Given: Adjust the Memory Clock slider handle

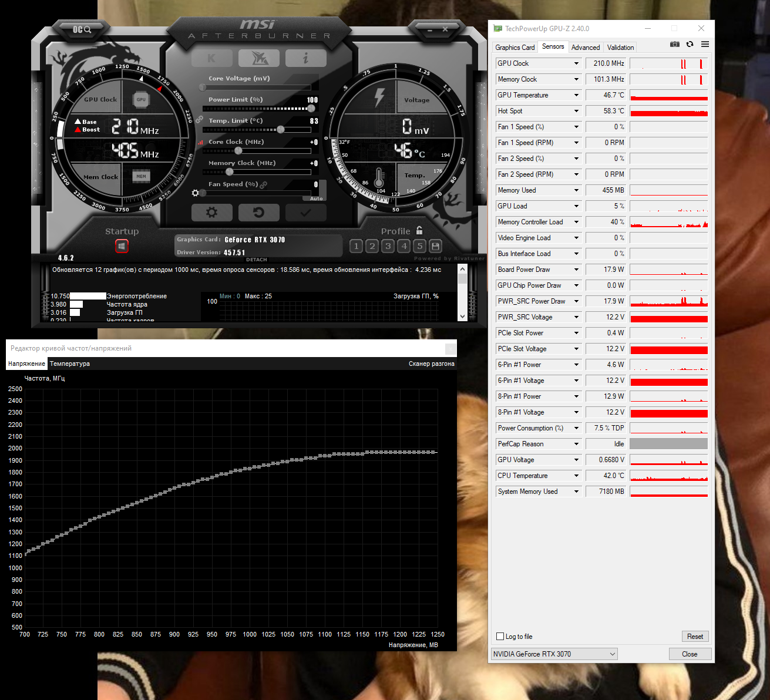Looking at the screenshot, I should [230, 172].
